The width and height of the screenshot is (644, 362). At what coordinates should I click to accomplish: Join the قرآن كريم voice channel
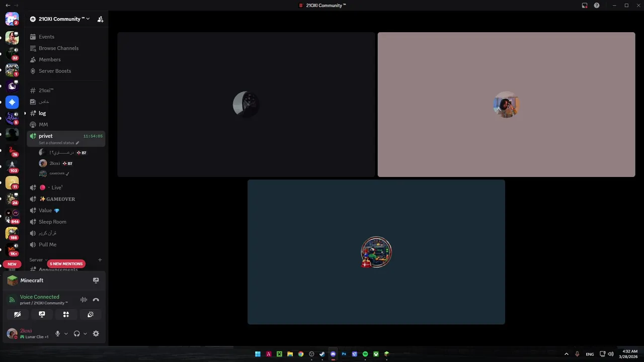66,233
